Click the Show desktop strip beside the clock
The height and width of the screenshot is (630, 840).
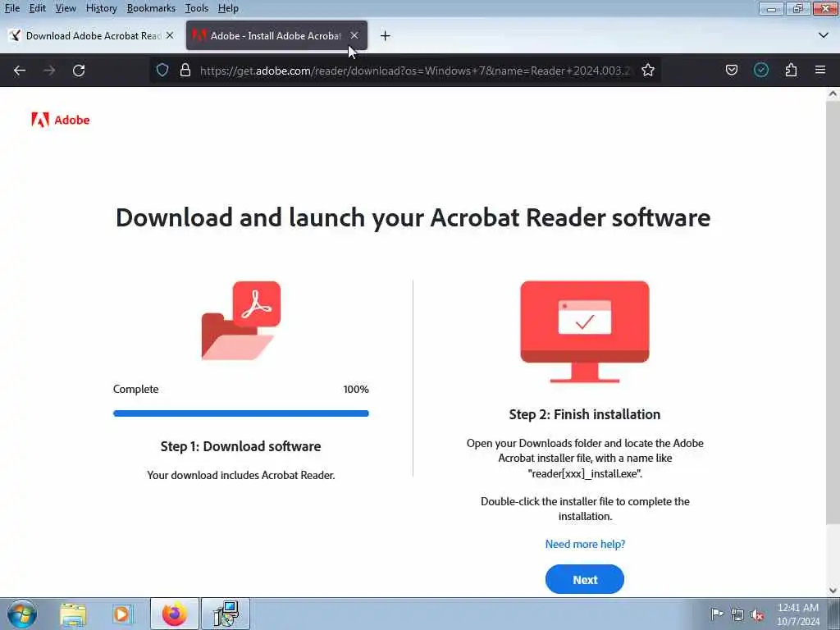(834, 614)
